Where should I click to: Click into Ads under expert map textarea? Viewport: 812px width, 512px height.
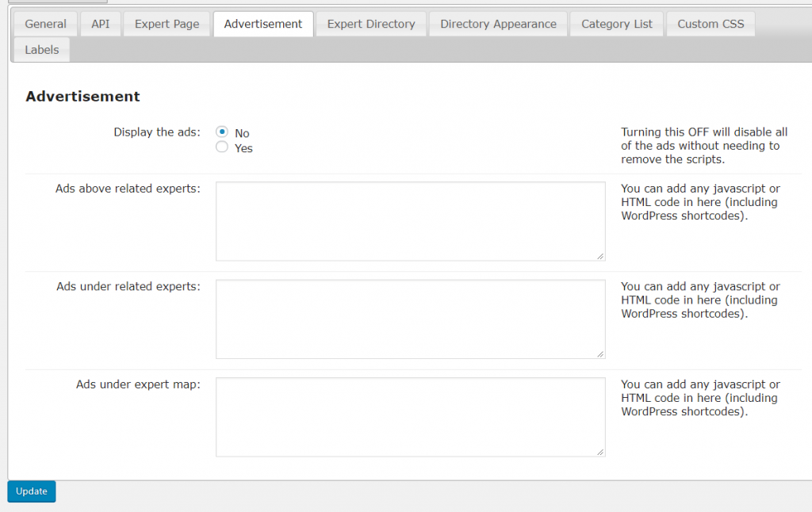tap(410, 417)
